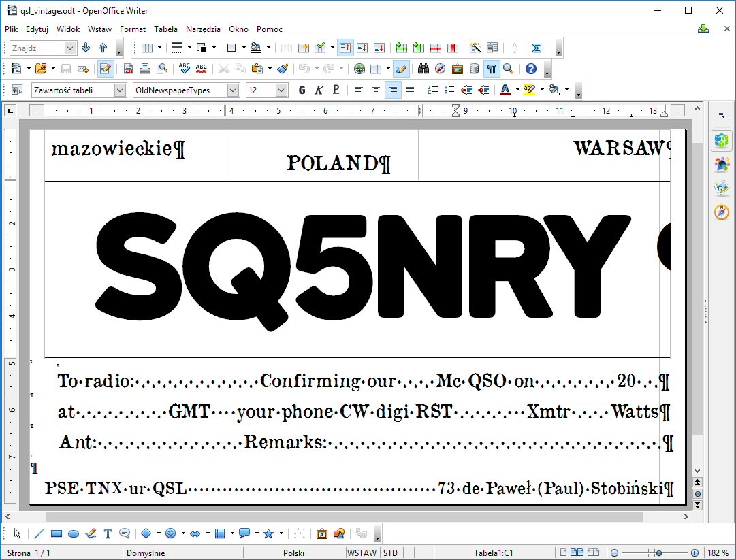Open Find & Replace binoculars icon
This screenshot has height=560, width=736.
(423, 69)
